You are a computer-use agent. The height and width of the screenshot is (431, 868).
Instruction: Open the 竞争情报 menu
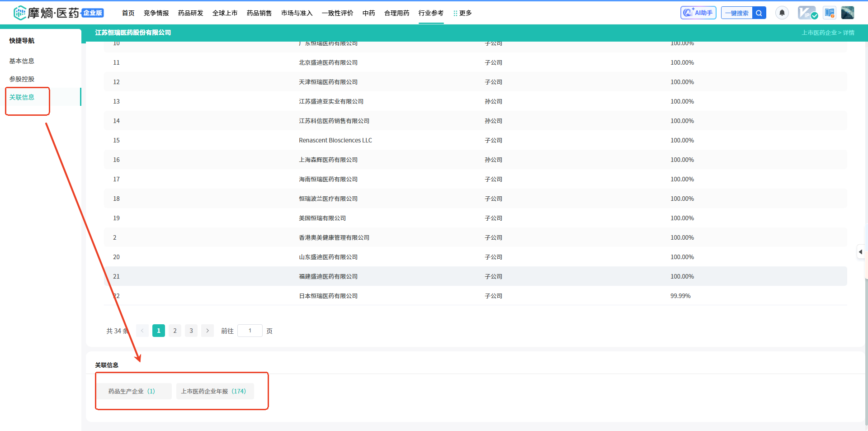coord(156,13)
